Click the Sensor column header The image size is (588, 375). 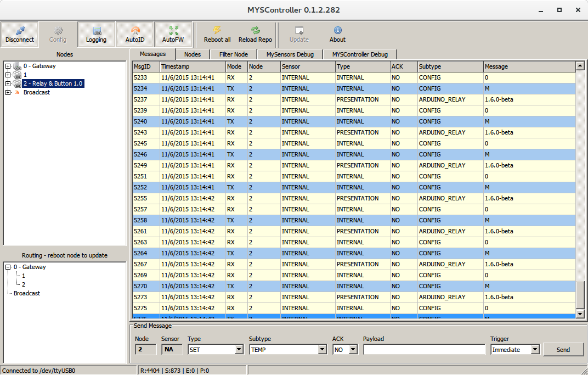[x=308, y=66]
